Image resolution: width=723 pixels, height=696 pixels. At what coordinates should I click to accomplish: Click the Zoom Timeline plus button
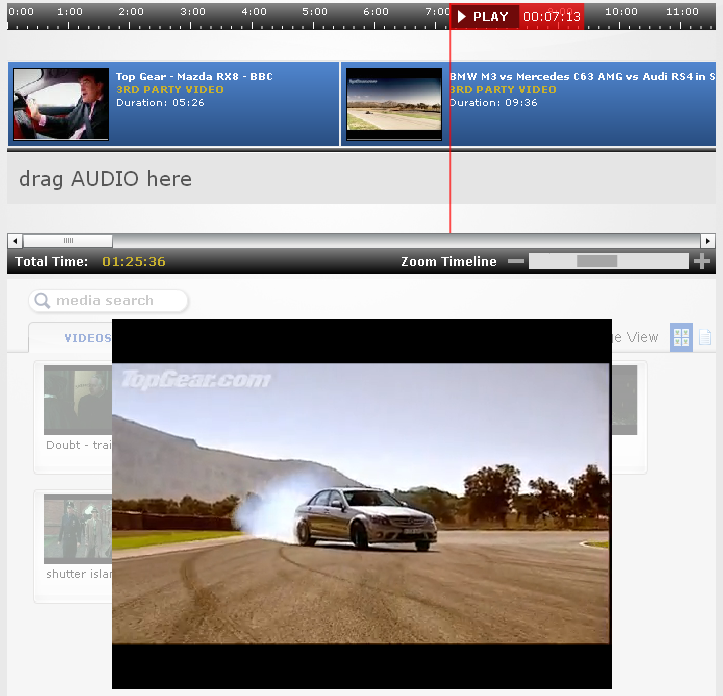[x=702, y=262]
